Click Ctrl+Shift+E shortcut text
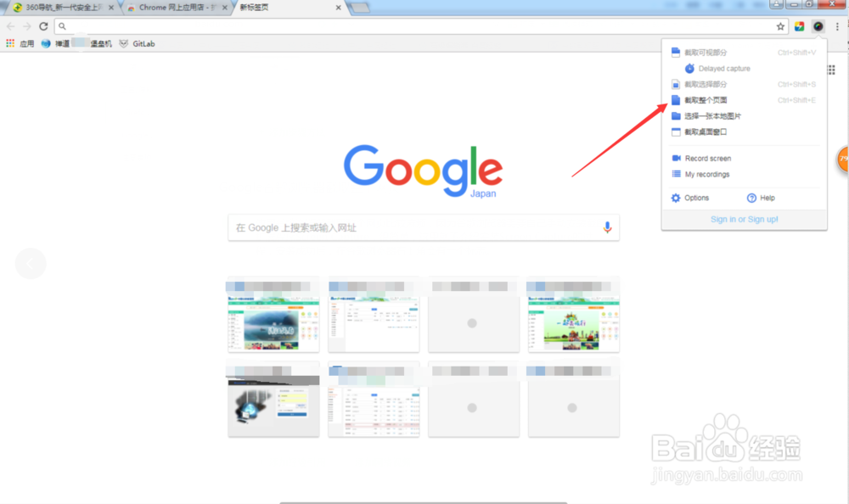The height and width of the screenshot is (504, 849). click(x=796, y=100)
